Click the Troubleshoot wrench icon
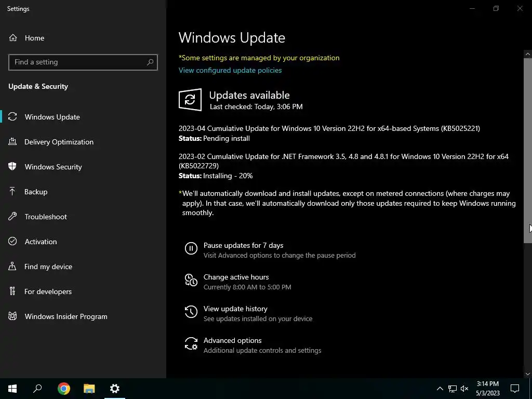 click(12, 217)
